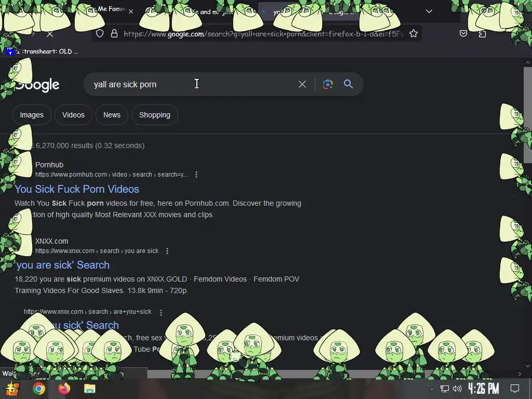Search by image using Google Lens icon

327,84
